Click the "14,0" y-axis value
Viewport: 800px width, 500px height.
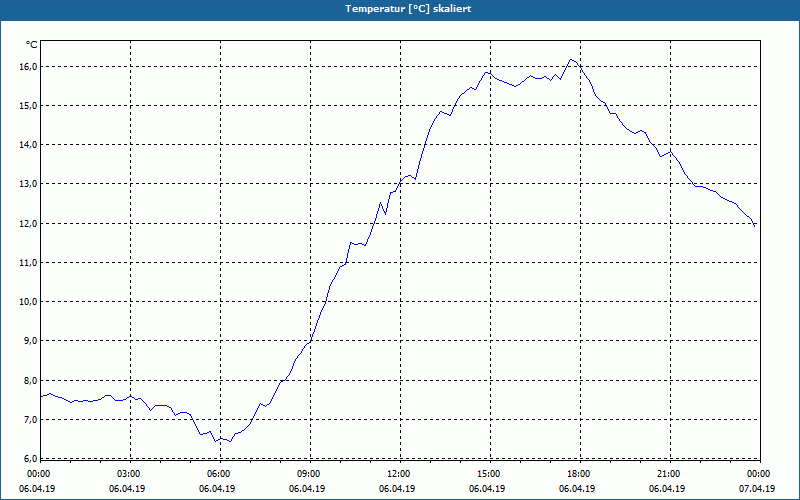tap(30, 145)
